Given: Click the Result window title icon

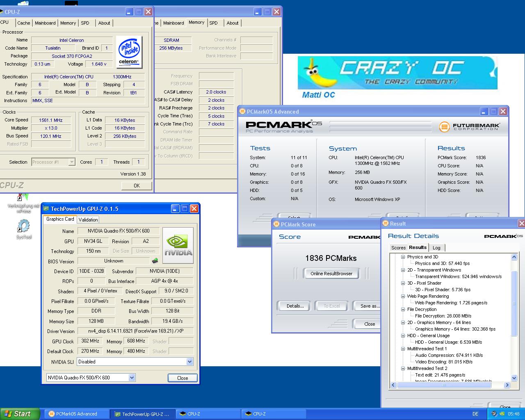Looking at the screenshot, I should tap(385, 224).
